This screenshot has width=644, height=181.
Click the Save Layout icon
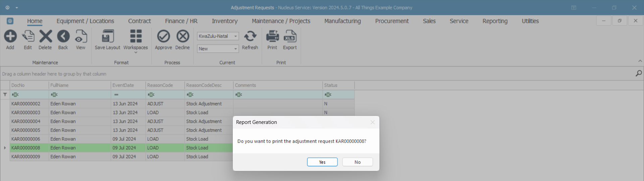coord(107,36)
